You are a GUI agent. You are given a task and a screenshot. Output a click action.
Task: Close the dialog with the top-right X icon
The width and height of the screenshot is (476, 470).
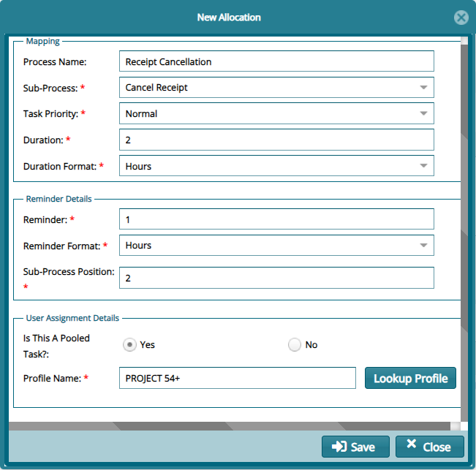point(461,18)
